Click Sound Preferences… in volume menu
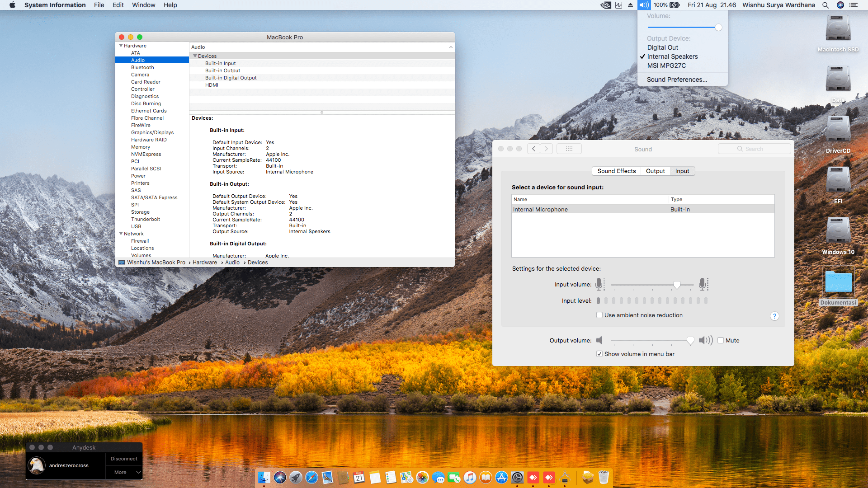 point(677,80)
